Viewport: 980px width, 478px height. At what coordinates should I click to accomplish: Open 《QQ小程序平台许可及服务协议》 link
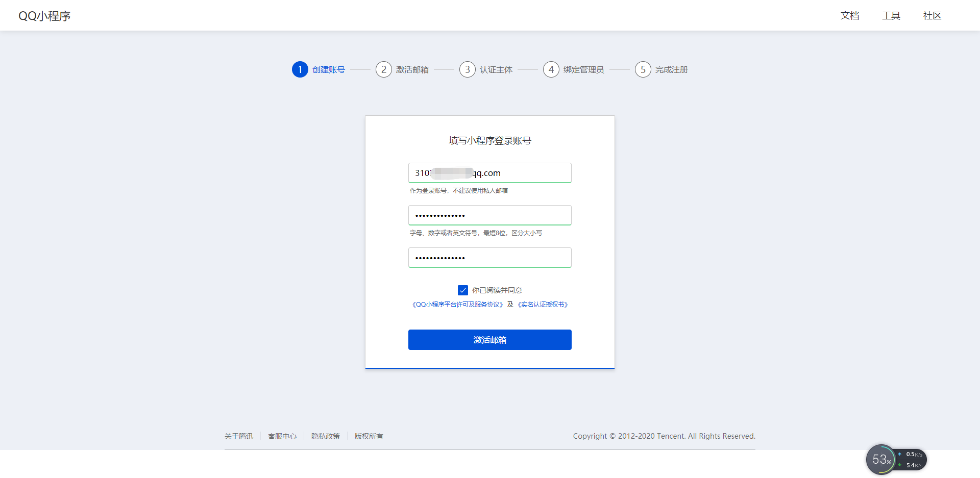click(x=458, y=305)
